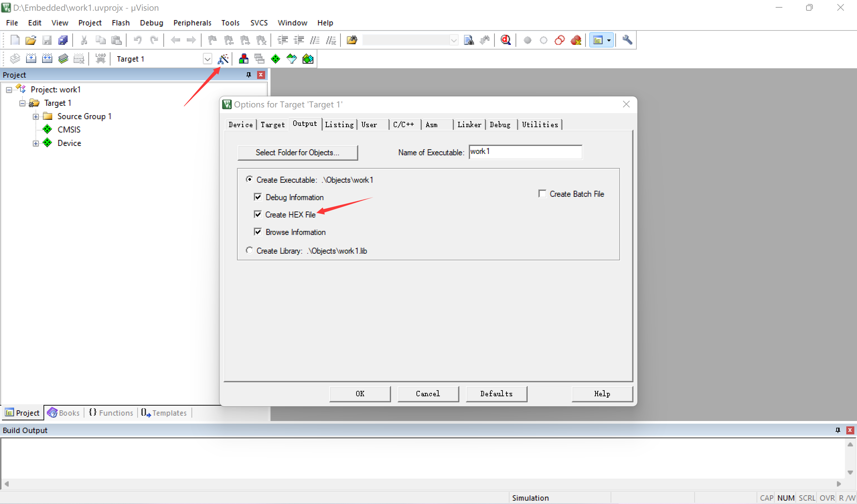Click the Enable/Disable all breakpoints icon
The width and height of the screenshot is (857, 504).
click(560, 40)
